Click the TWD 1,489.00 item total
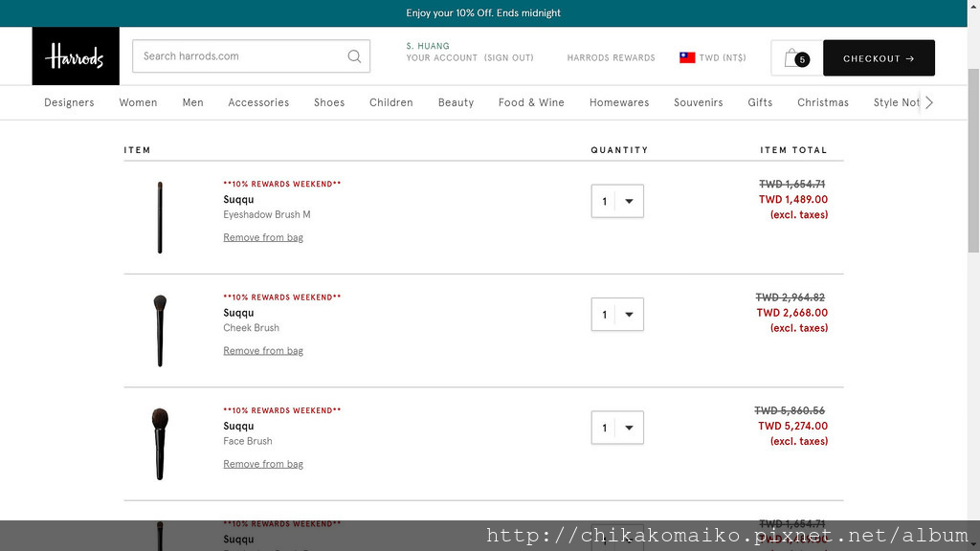 (793, 199)
